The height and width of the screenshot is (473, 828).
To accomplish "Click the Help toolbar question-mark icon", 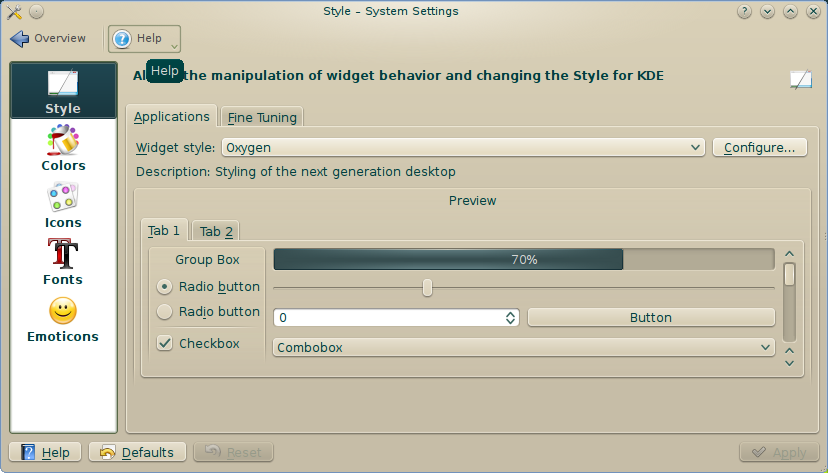I will click(x=122, y=39).
